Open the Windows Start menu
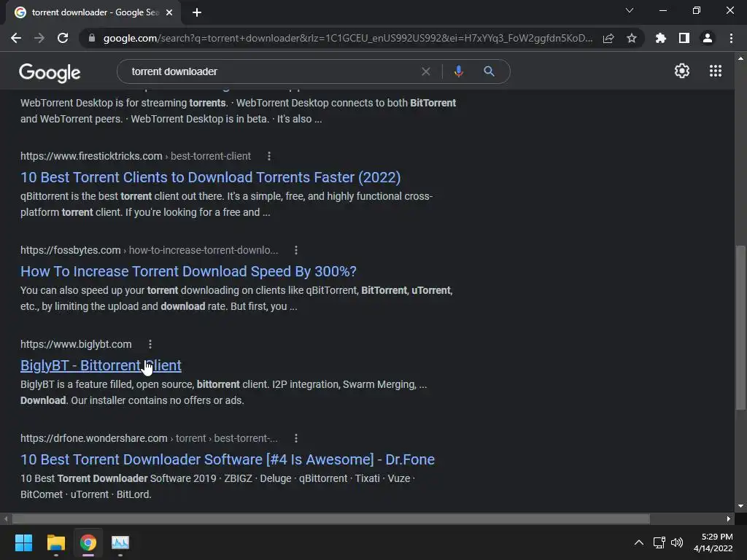Viewport: 747px width, 560px height. point(23,542)
